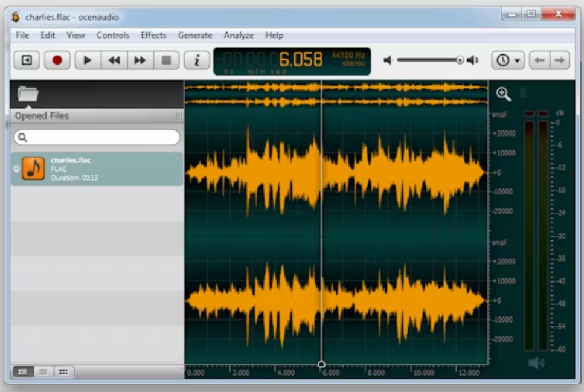Click the Opened Files search field

(97, 137)
